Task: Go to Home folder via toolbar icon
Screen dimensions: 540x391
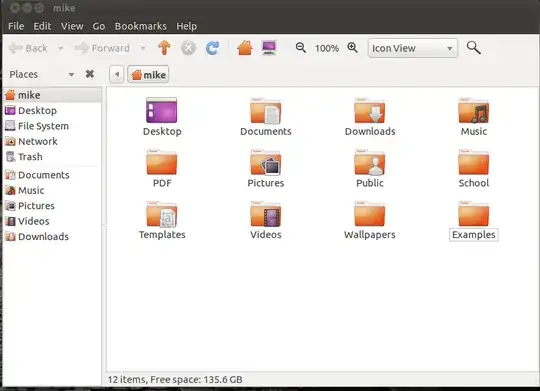Action: (245, 48)
